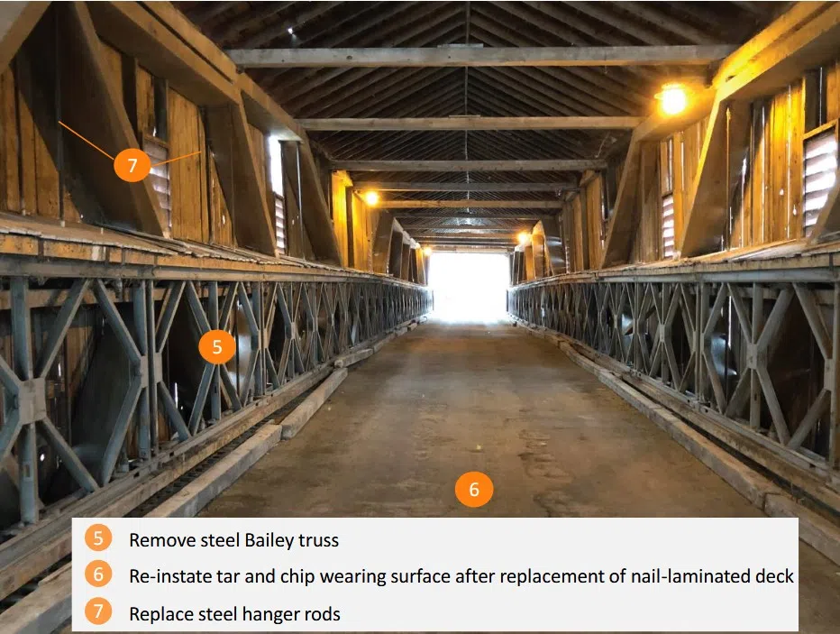Select the legend's number 5 circle
The height and width of the screenshot is (634, 840).
click(98, 538)
